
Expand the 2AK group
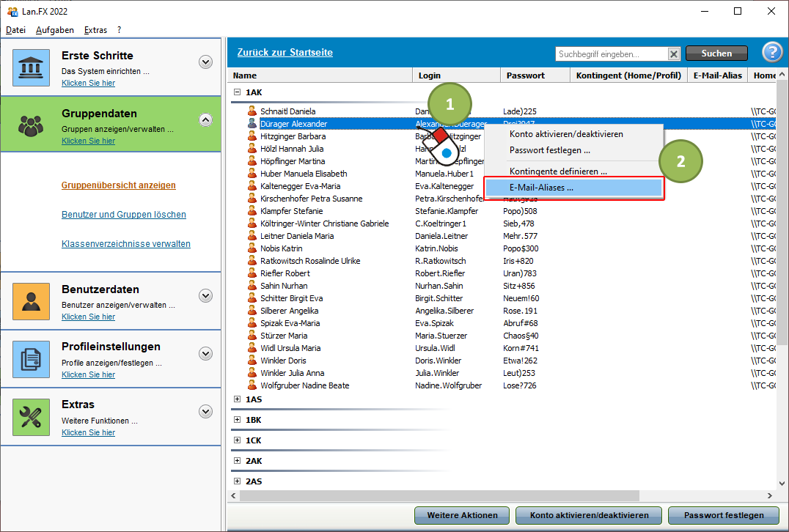[237, 461]
